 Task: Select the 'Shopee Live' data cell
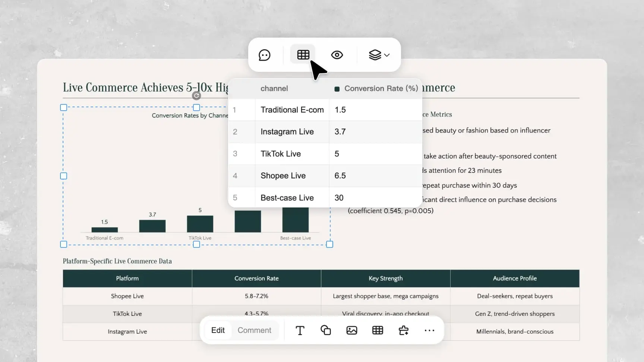coord(292,176)
